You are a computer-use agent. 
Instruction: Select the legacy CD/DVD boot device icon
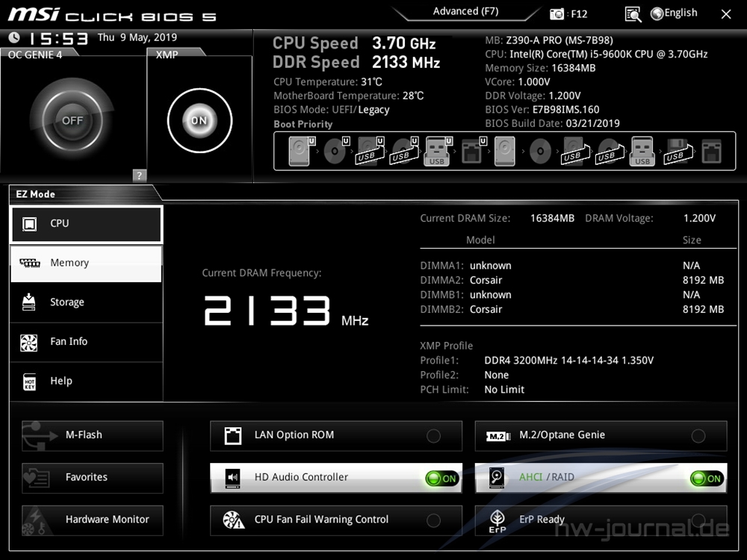pyautogui.click(x=540, y=152)
